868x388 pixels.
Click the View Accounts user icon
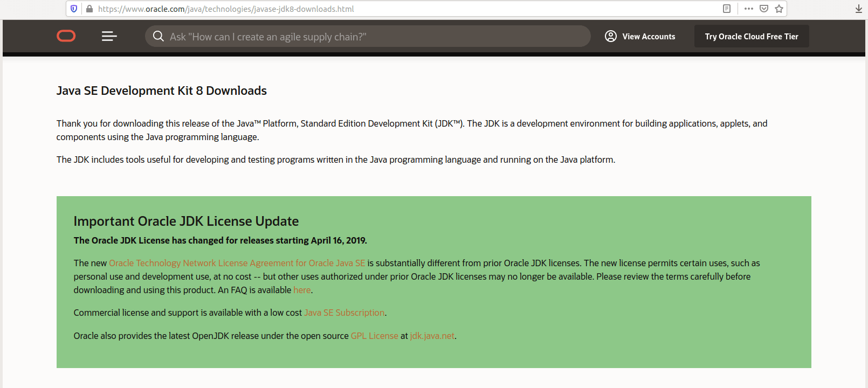[x=611, y=36]
